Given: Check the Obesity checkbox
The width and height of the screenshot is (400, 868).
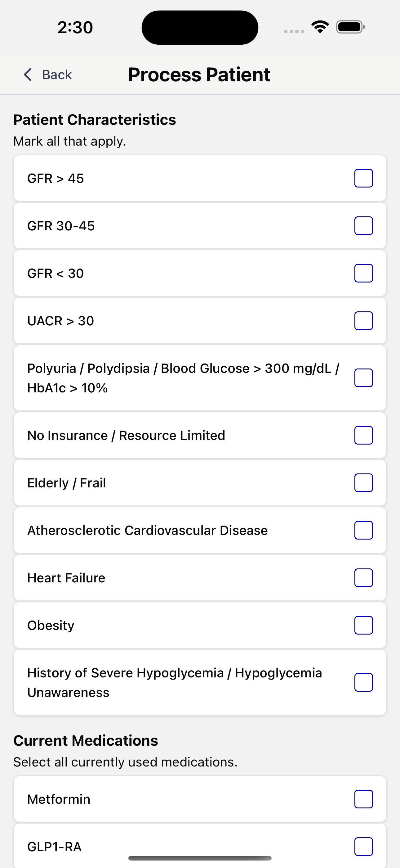Looking at the screenshot, I should pyautogui.click(x=364, y=626).
